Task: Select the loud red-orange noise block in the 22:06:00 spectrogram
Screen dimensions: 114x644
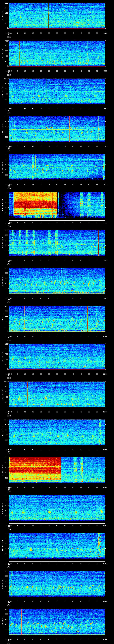Action: (x=35, y=205)
